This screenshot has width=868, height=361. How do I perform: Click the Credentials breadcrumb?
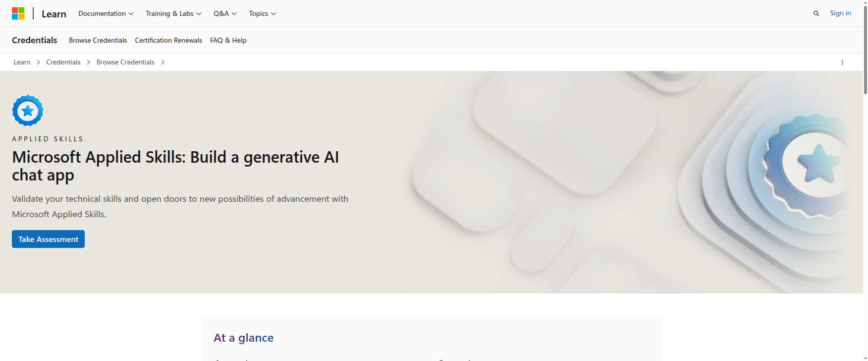63,62
